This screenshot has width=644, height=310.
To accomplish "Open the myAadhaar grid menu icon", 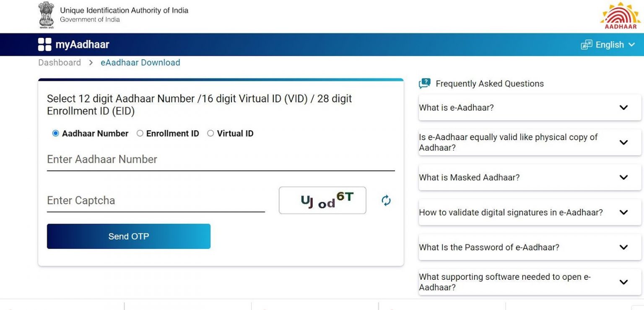I will click(45, 44).
